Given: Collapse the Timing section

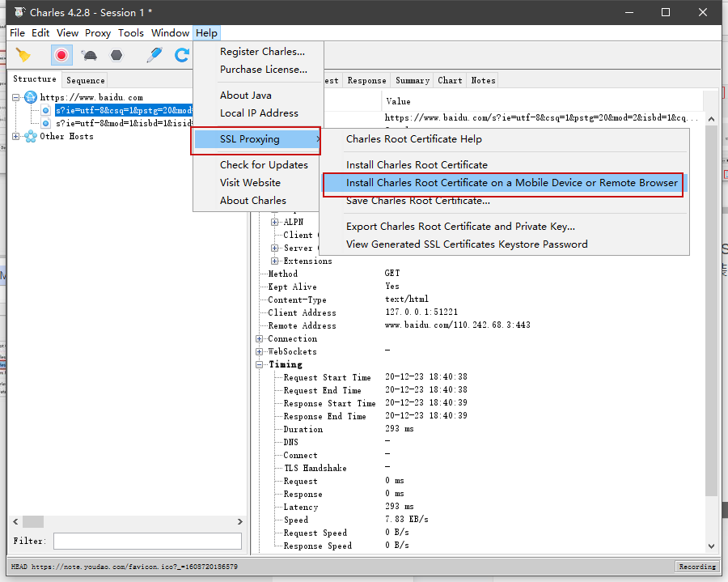Looking at the screenshot, I should tap(259, 364).
